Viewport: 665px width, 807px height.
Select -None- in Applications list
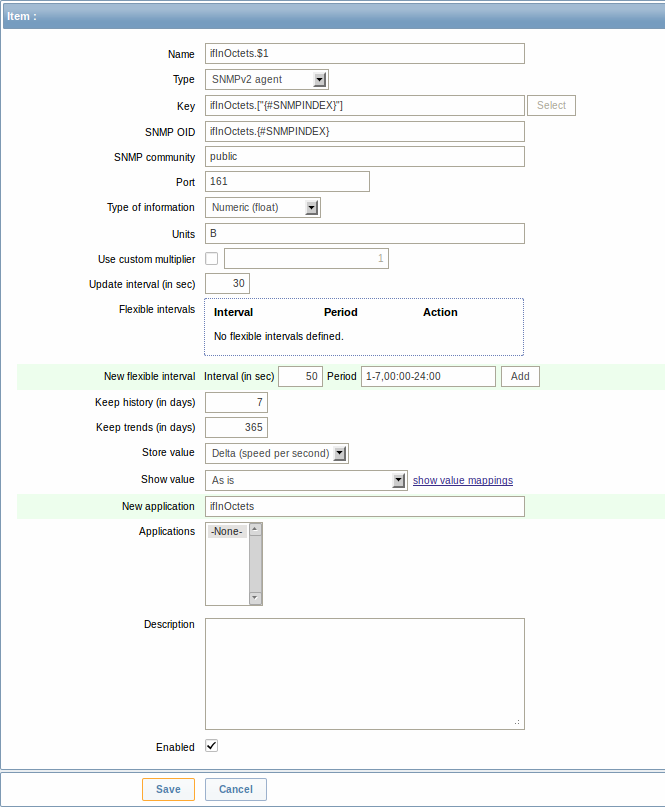click(x=227, y=531)
